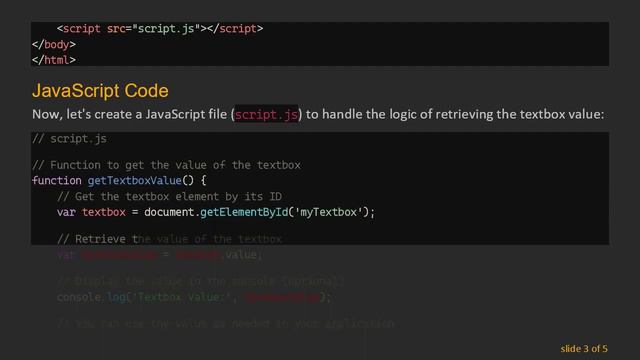
Task: Click the closing </body> tag line
Action: (54, 44)
